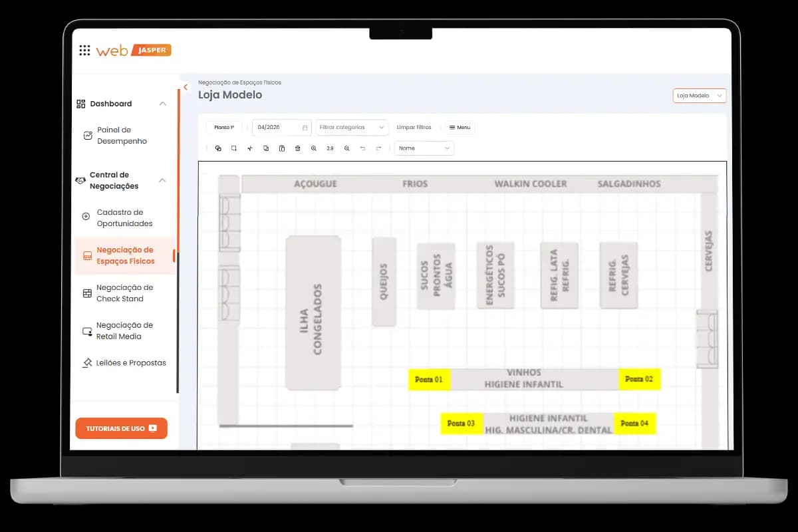Open the Nome label dropdown
Screen dimensions: 798x532
(424, 148)
